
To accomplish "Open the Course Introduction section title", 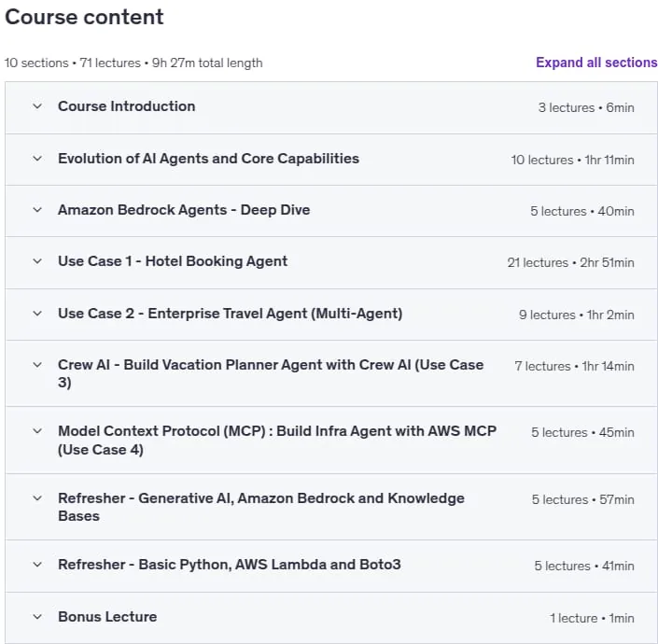I will pos(126,106).
